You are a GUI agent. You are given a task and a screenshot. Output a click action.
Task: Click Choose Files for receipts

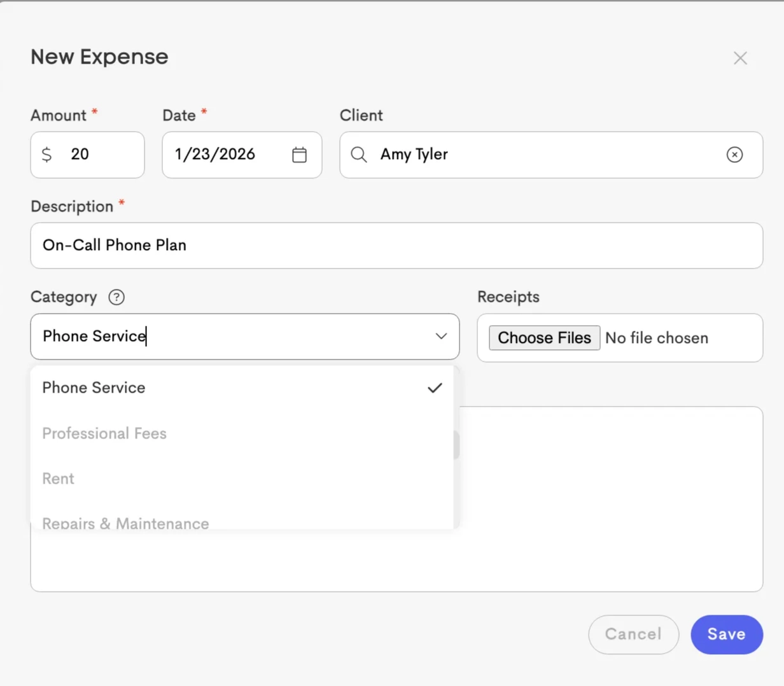544,338
